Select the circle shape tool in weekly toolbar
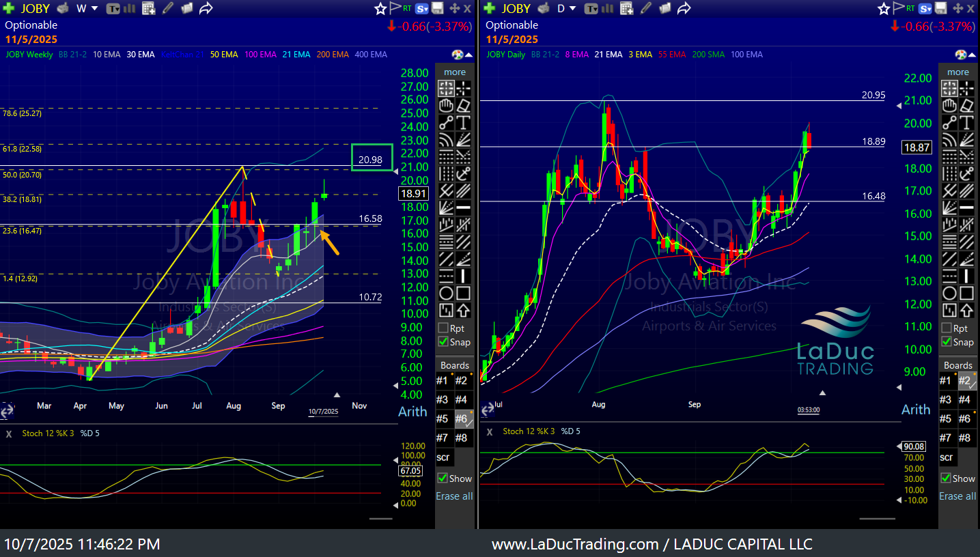Screen dimensions: 980x557 coord(446,294)
